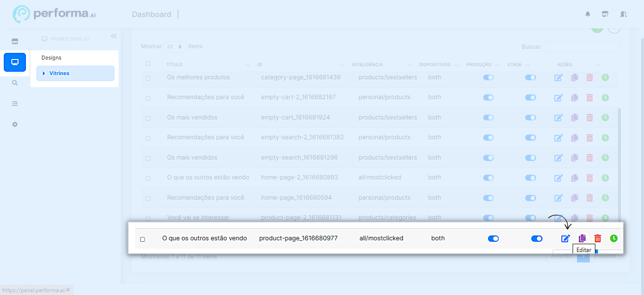Open the Mostrar 25 items dropdown
The height and width of the screenshot is (295, 644).
click(x=175, y=47)
